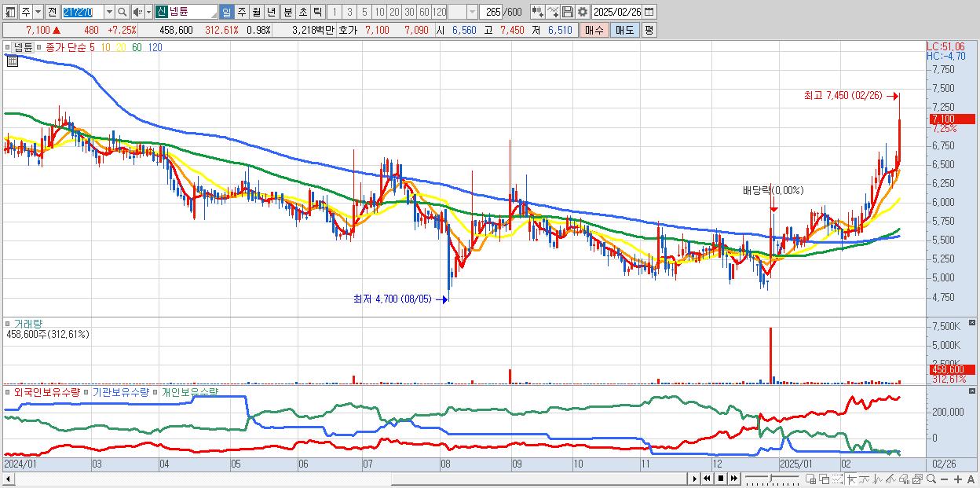
Task: Save chart settings with the floppy disk icon
Action: pyautogui.click(x=568, y=12)
